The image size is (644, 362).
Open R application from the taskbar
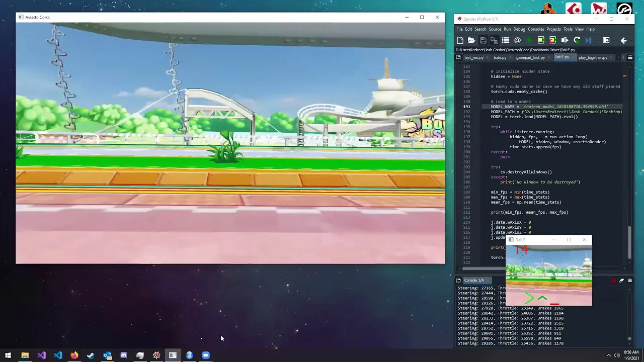[x=189, y=355]
